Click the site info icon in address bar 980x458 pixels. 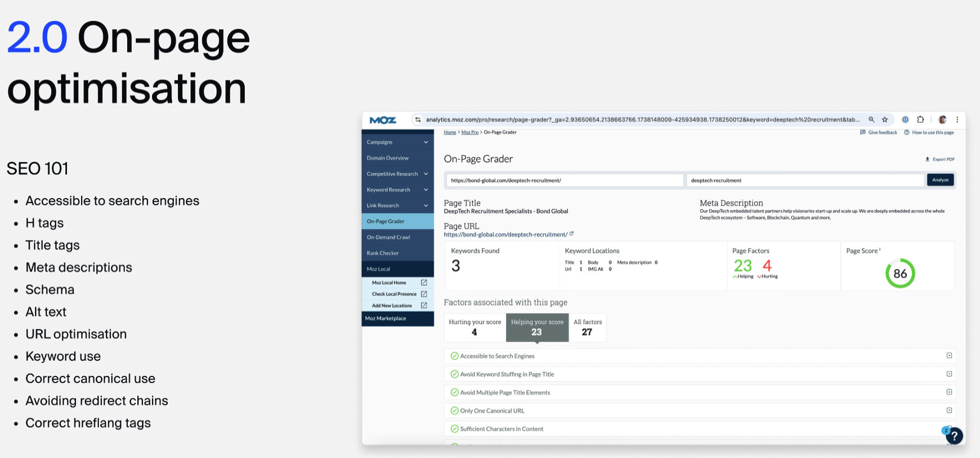click(x=418, y=120)
